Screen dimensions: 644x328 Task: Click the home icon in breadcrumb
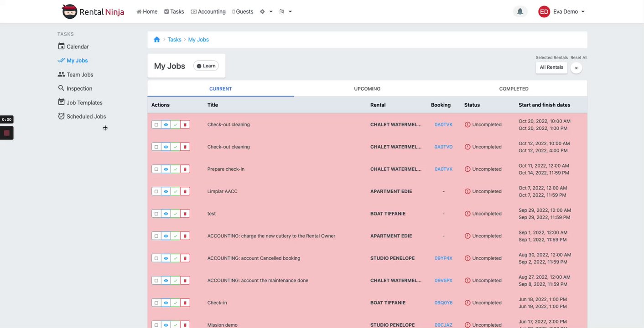tap(157, 40)
